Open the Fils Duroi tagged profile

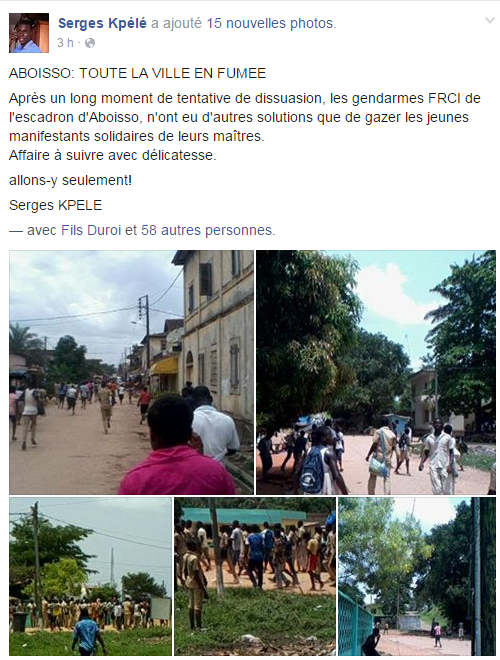[x=91, y=230]
